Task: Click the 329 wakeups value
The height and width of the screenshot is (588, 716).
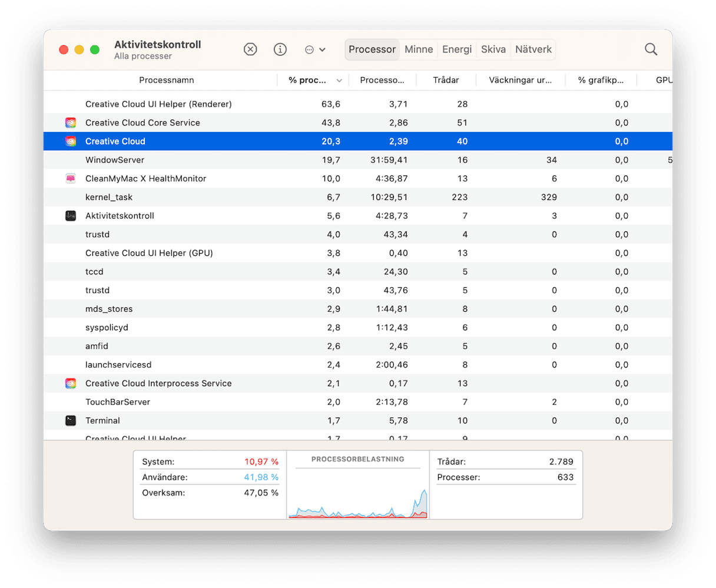Action: 548,197
